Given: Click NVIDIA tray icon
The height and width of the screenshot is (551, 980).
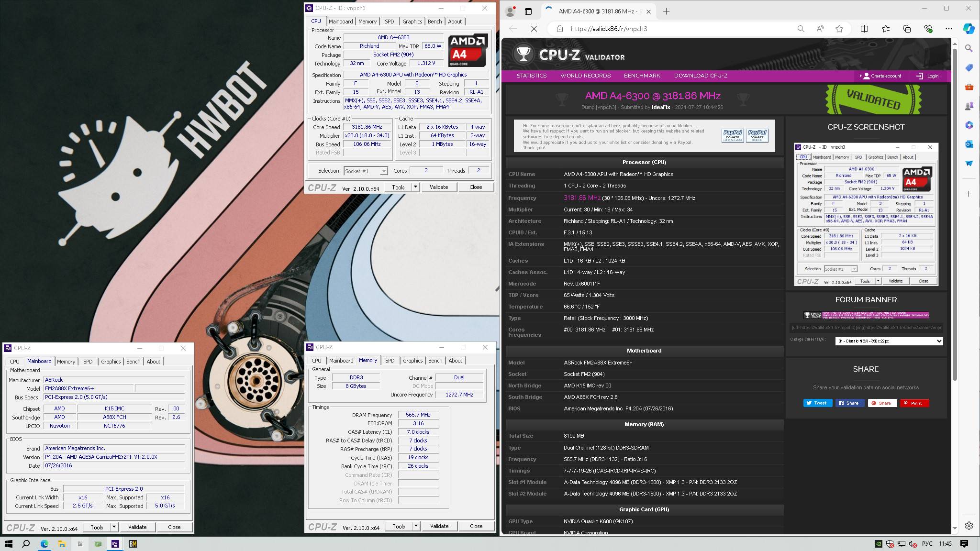Looking at the screenshot, I should (x=879, y=544).
